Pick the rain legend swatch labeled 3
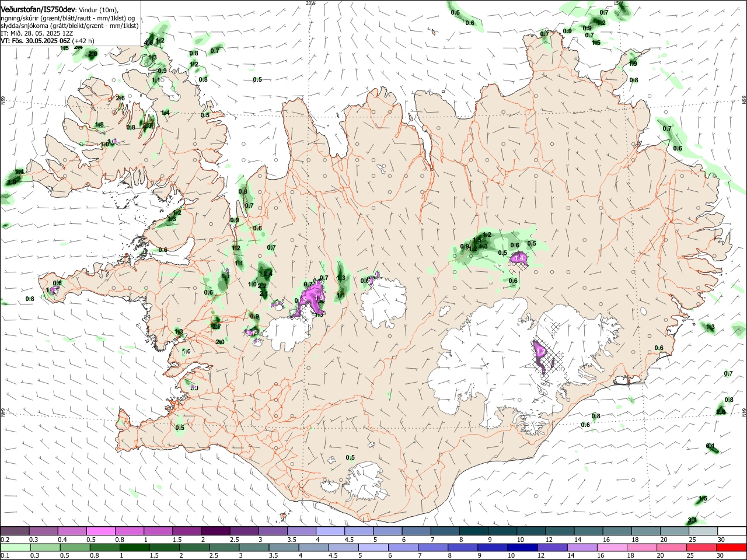The width and height of the screenshot is (747, 560). tap(254, 547)
